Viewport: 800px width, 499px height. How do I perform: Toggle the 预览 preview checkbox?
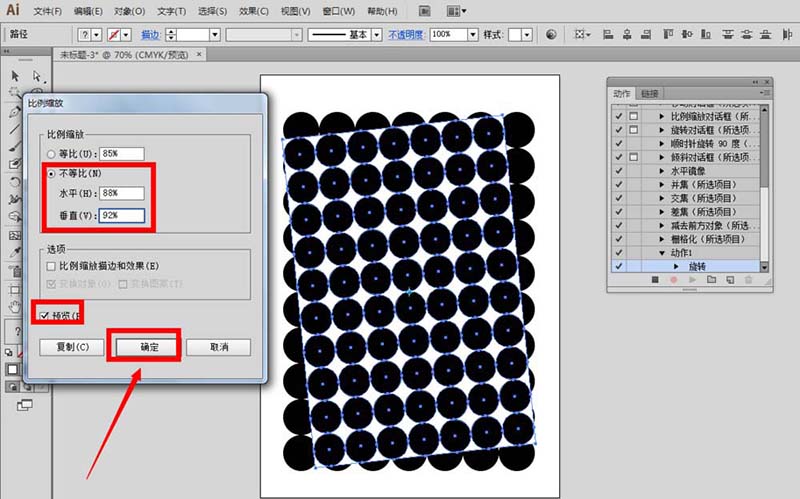tap(44, 315)
